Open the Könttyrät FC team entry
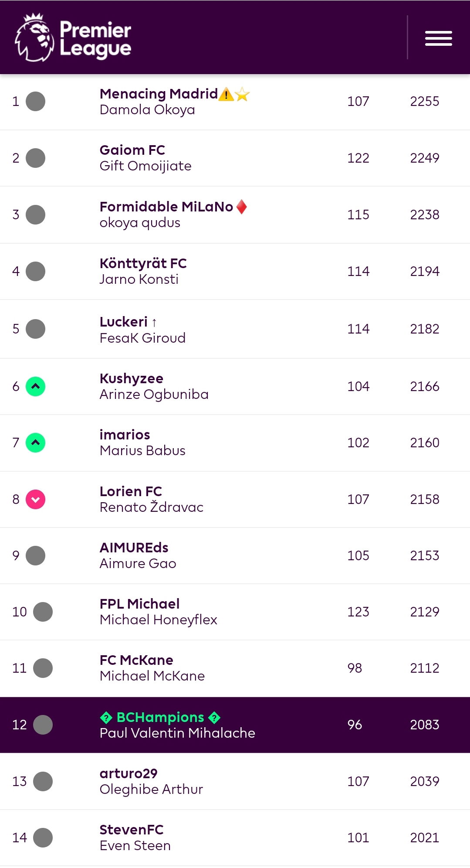Viewport: 470px width, 868px height. 143,263
